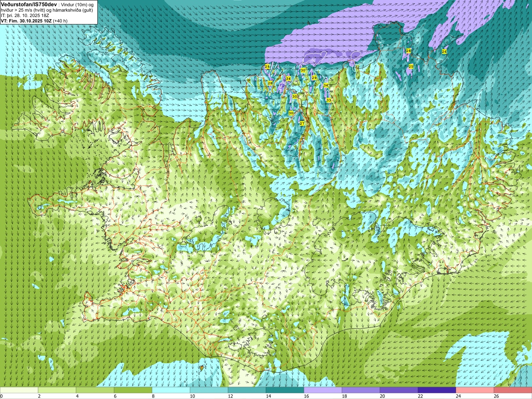Viewport: 532px width, 399px height.
Task: Click the legend tick label 16
Action: click(x=306, y=396)
